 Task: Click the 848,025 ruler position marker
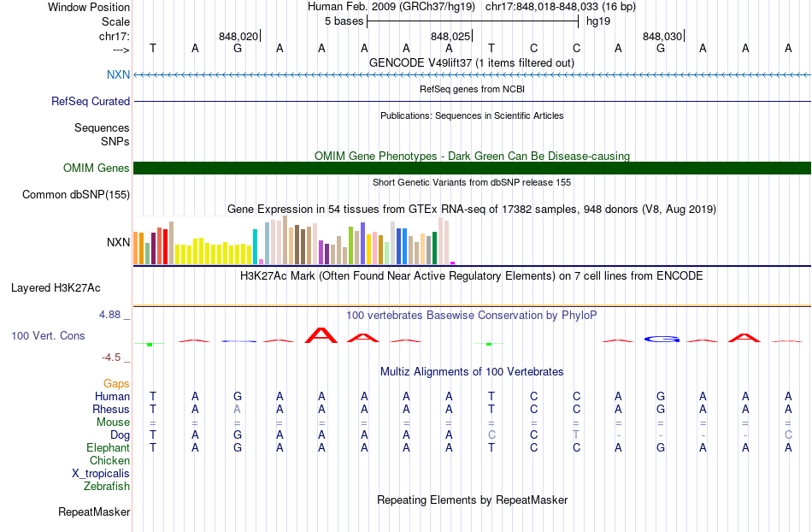point(450,36)
